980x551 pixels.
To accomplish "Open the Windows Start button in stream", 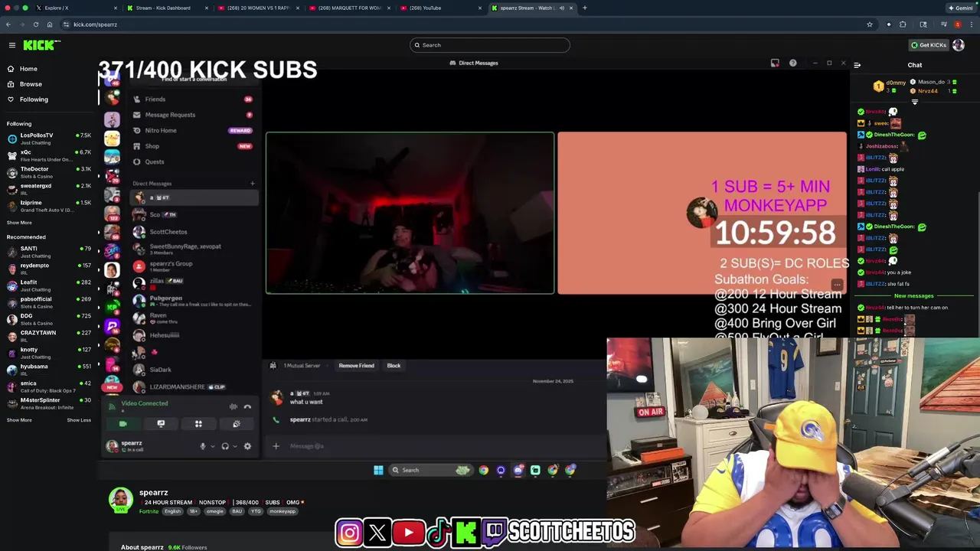I will tap(378, 470).
